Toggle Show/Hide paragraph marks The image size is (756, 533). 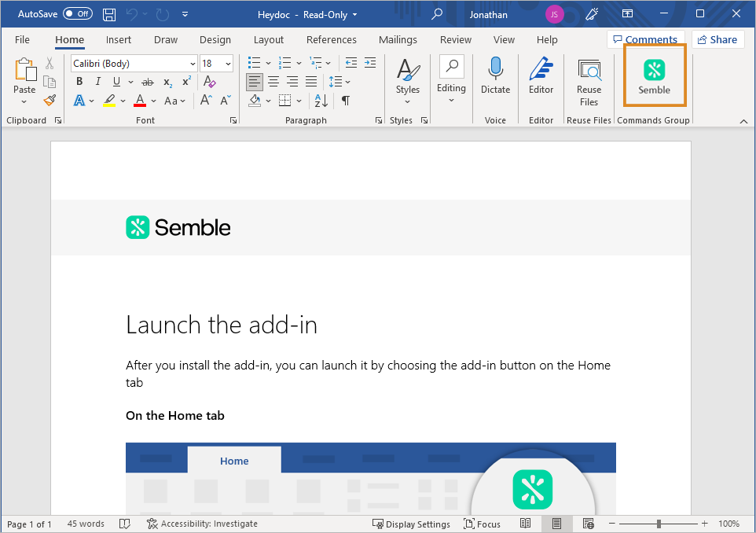(x=346, y=101)
